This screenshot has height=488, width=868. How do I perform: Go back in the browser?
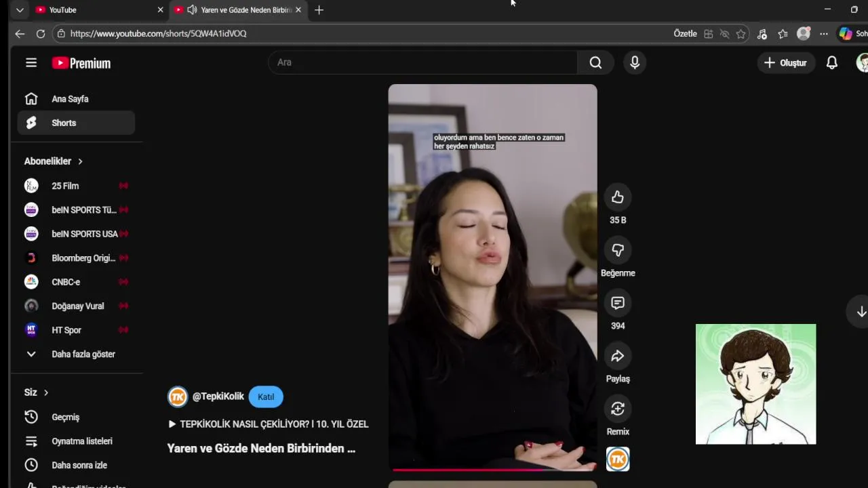click(x=20, y=33)
